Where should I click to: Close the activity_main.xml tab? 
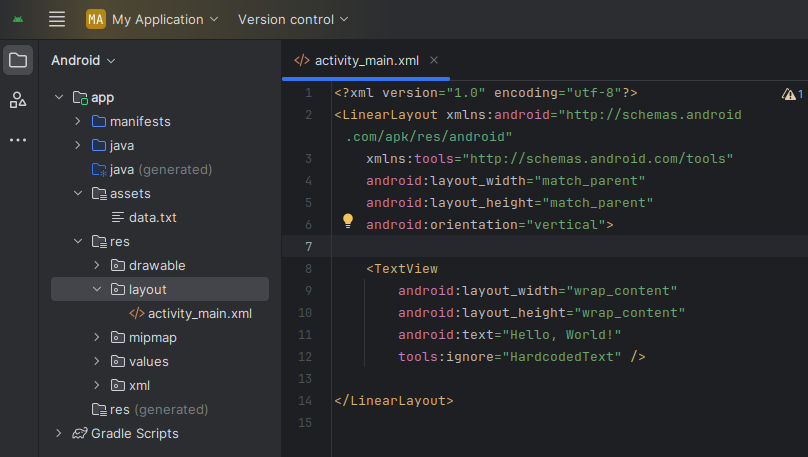[x=434, y=60]
